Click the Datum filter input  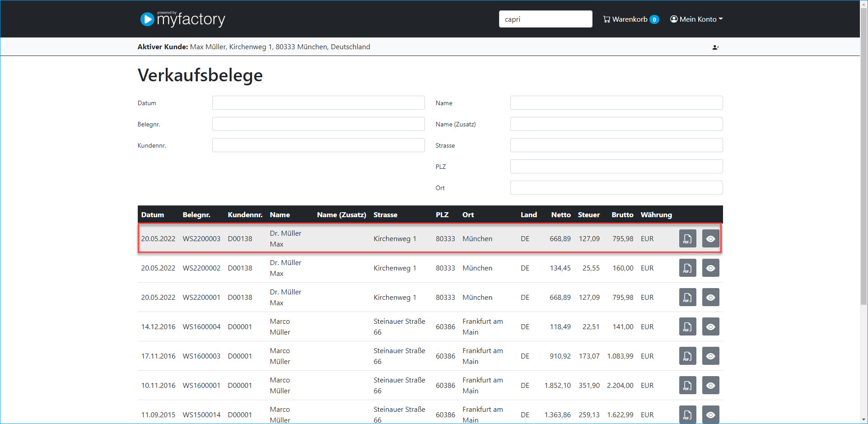coord(318,103)
